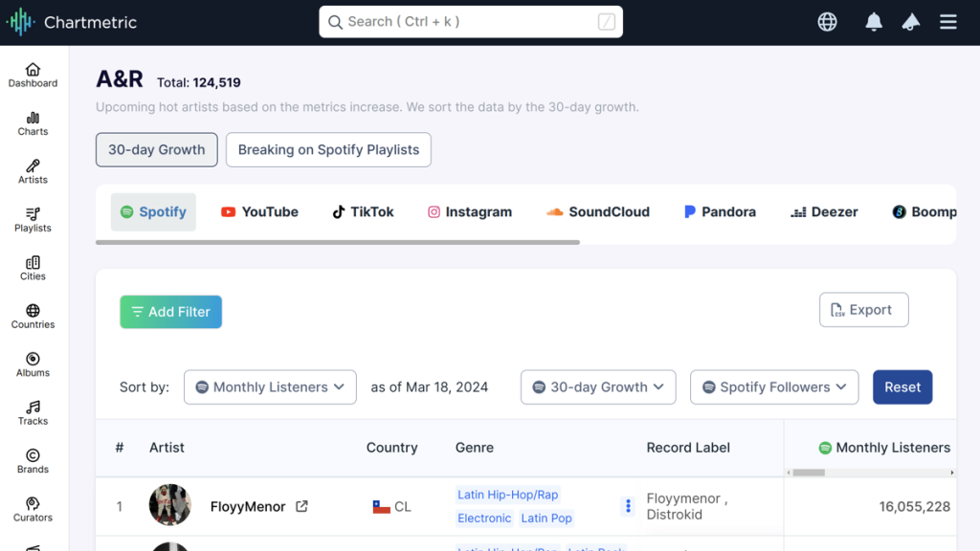Click the table columns horizontal scrollbar thumb
980x551 pixels.
(x=809, y=473)
